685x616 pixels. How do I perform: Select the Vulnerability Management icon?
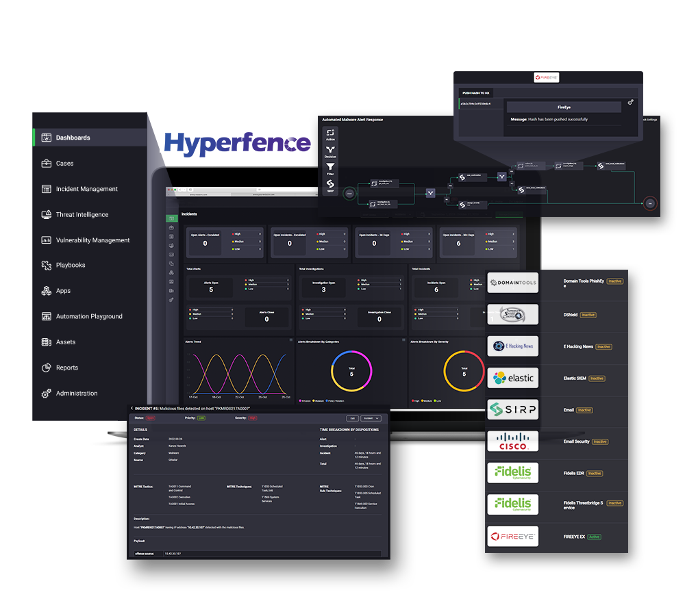click(x=47, y=240)
